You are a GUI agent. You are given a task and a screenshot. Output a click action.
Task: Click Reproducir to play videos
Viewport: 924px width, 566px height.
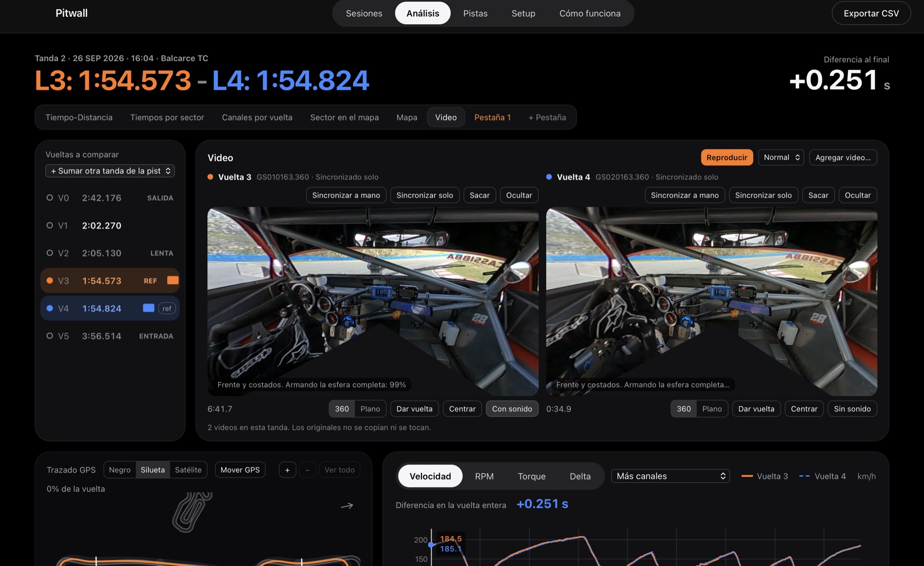point(727,158)
